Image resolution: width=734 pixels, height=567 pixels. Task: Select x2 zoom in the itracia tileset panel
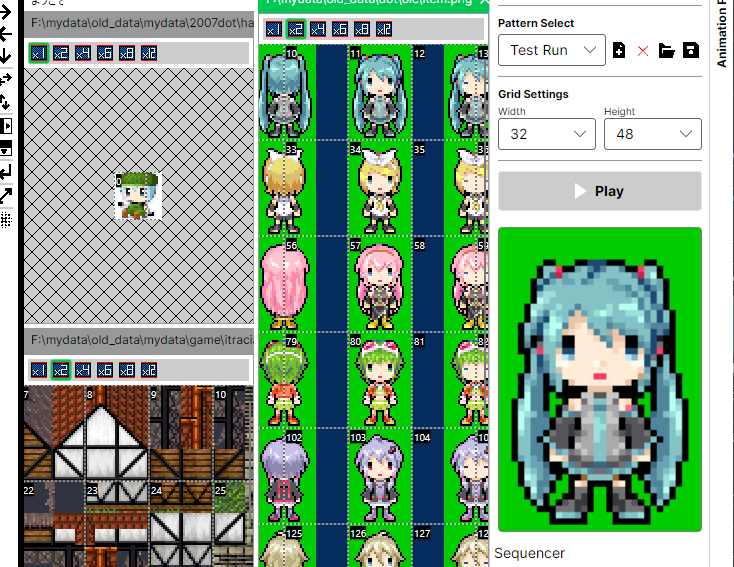pyautogui.click(x=61, y=370)
